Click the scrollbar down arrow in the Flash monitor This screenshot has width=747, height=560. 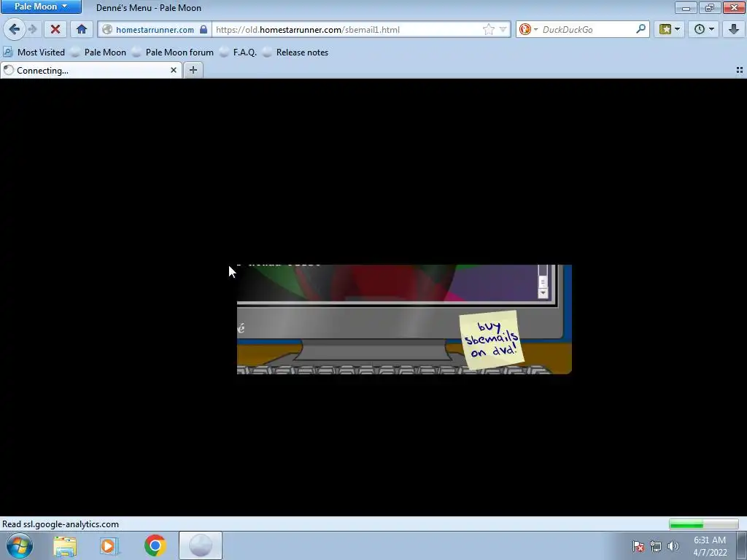[543, 293]
